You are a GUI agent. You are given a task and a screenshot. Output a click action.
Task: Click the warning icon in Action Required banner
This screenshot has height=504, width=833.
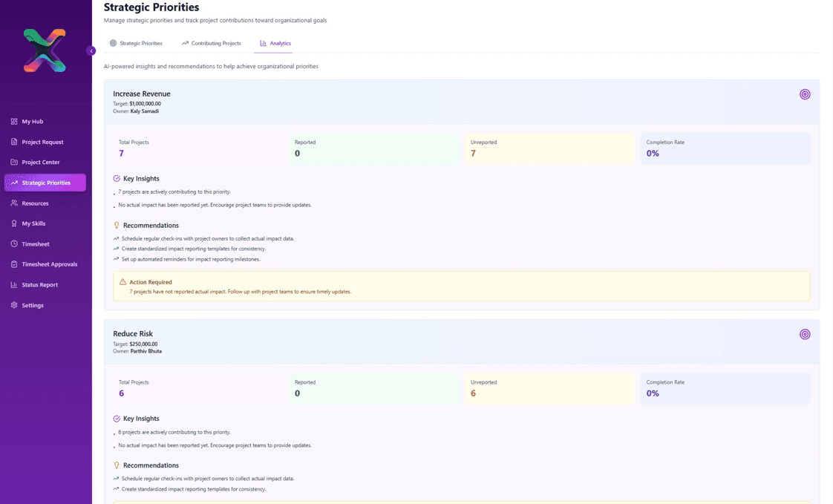click(x=121, y=282)
